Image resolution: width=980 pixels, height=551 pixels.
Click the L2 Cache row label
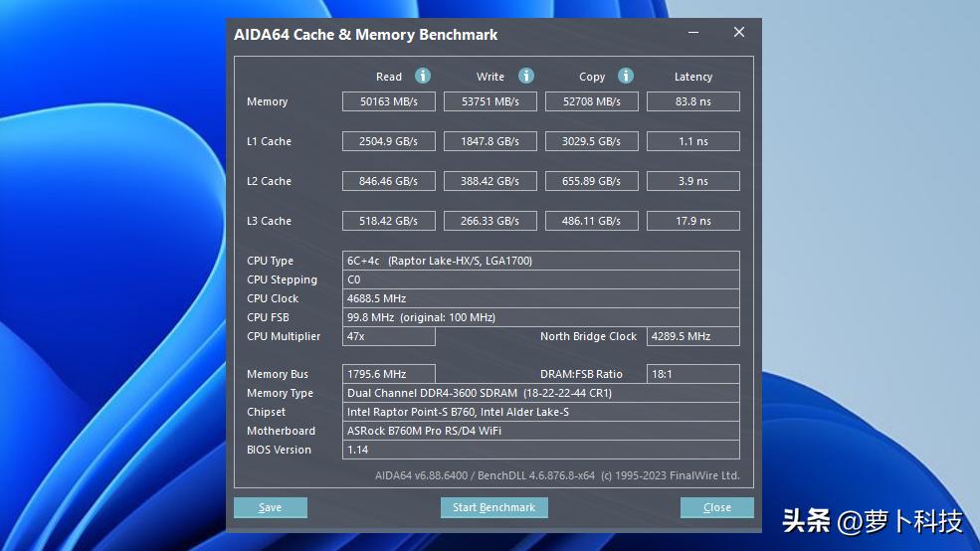269,181
